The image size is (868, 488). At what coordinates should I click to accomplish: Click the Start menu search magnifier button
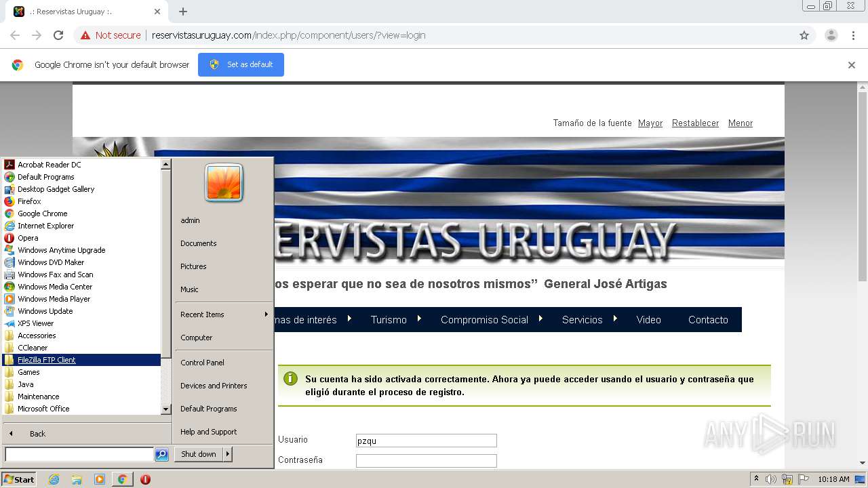(161, 455)
